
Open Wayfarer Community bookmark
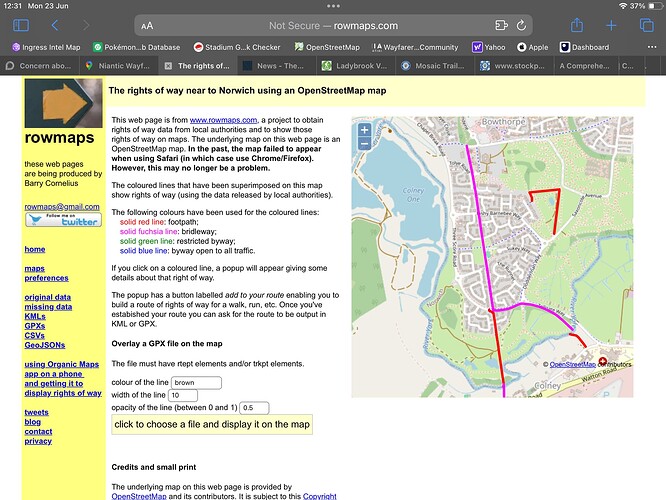pos(415,47)
